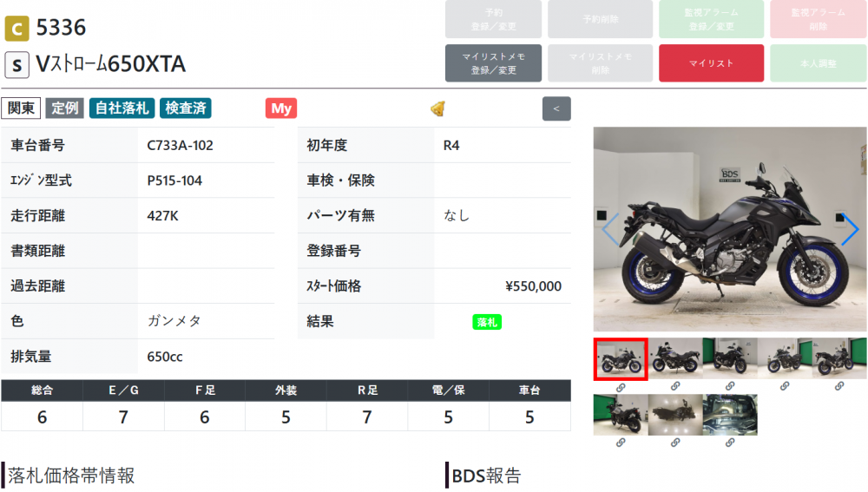Click the gavel auction icon
The height and width of the screenshot is (492, 868).
tap(437, 108)
